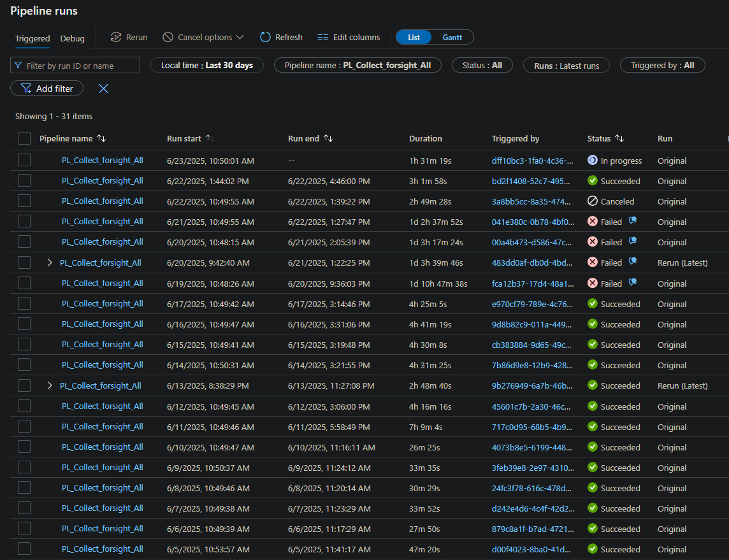Click the Succeeded icon for 6/22/2025
Image resolution: width=729 pixels, height=560 pixels.
593,181
